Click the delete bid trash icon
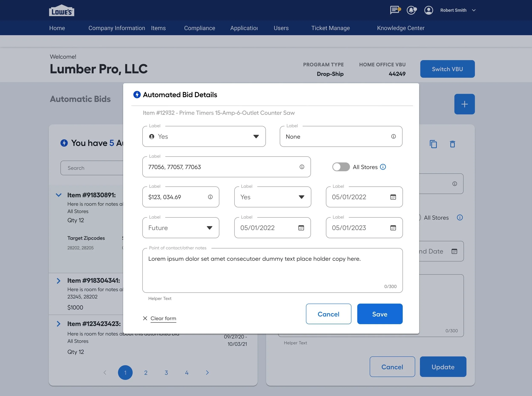The image size is (532, 396). coord(452,144)
